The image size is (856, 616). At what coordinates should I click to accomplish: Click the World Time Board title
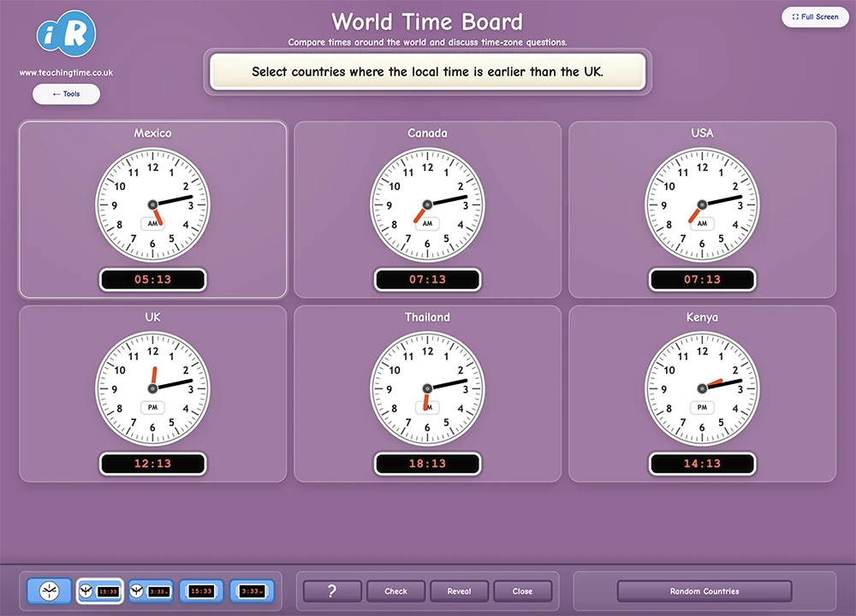[x=427, y=22]
